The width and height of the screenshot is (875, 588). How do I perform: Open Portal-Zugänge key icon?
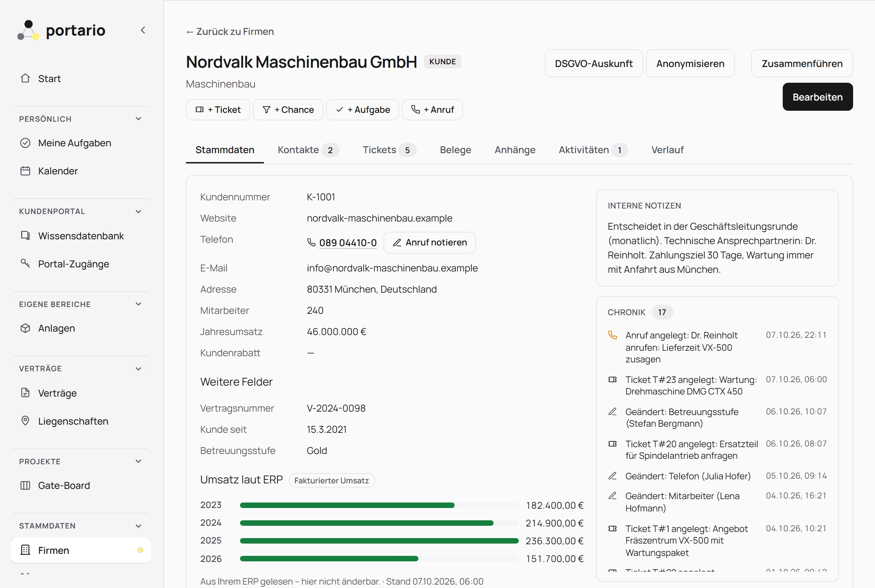pyautogui.click(x=25, y=264)
